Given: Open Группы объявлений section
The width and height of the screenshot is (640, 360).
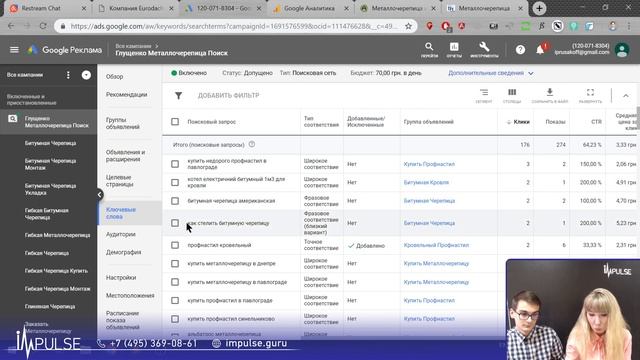Looking at the screenshot, I should pyautogui.click(x=123, y=123).
